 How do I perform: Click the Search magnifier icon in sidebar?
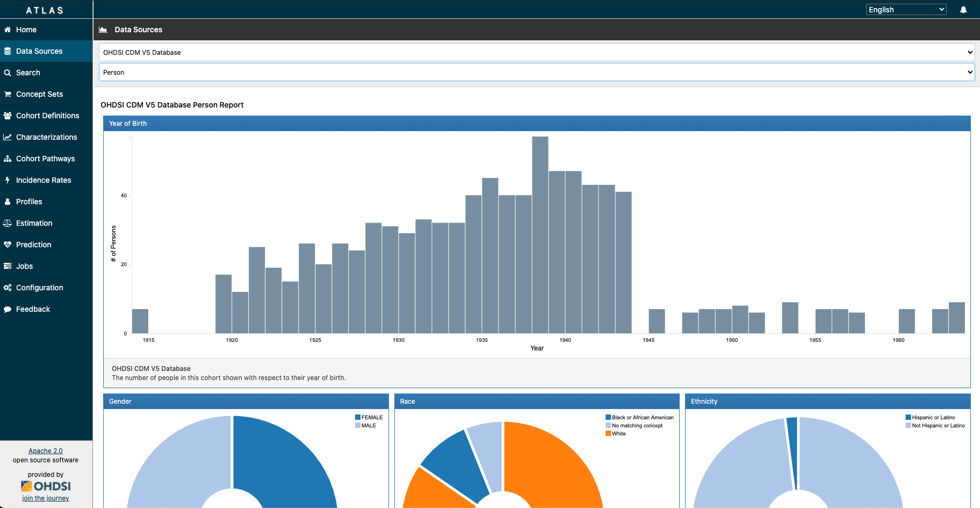point(8,73)
